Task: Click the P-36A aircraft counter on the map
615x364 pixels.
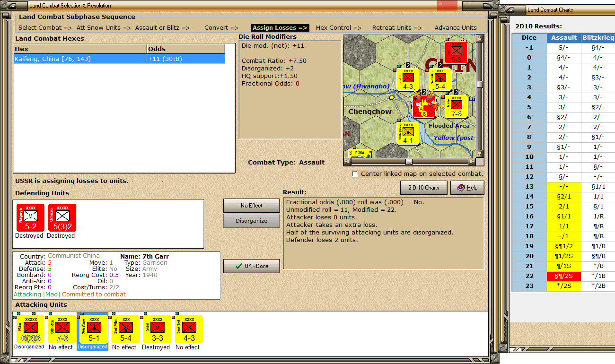Action: [360, 154]
